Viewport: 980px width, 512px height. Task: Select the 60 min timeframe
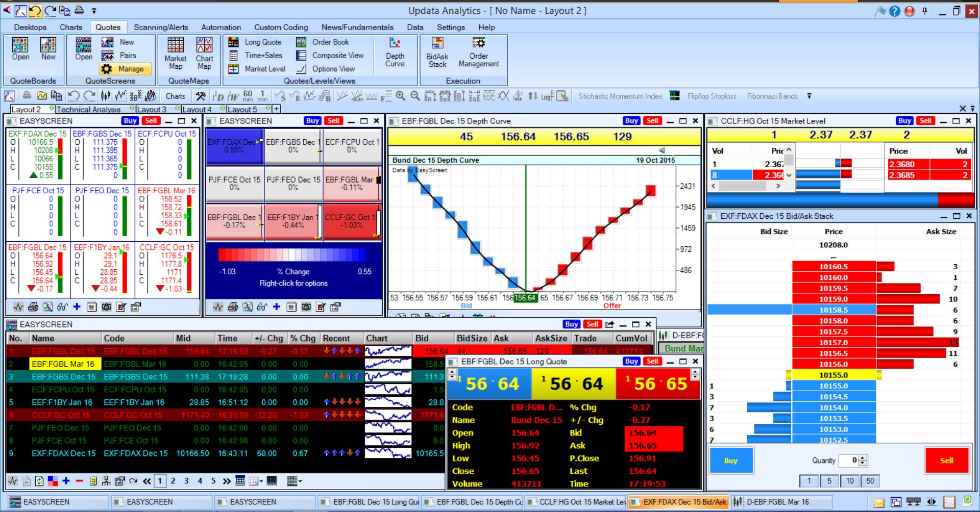pyautogui.click(x=248, y=96)
